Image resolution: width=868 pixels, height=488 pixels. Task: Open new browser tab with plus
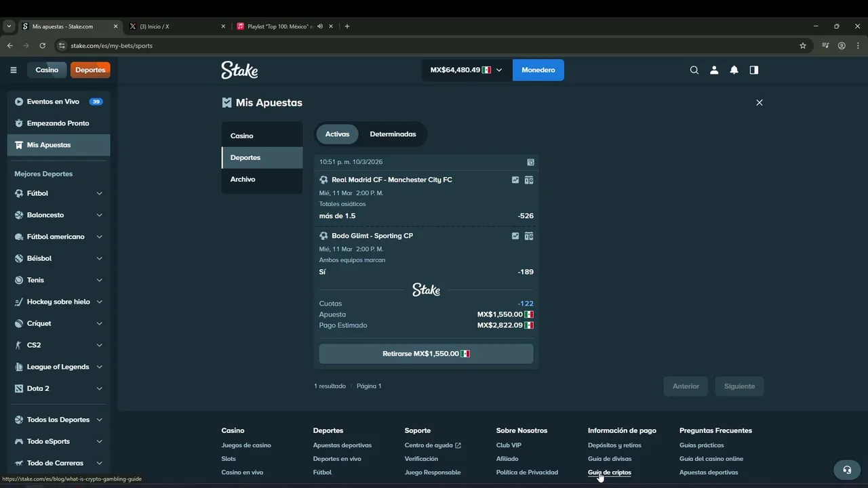[347, 26]
